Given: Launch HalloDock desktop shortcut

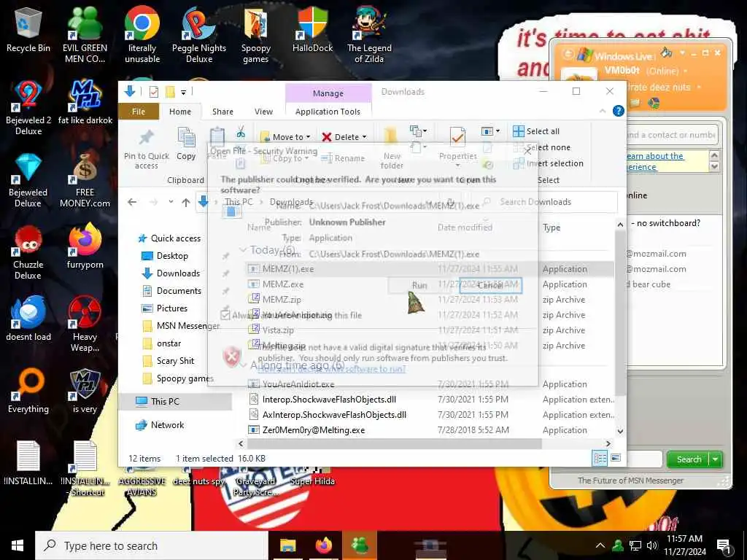Looking at the screenshot, I should (x=312, y=29).
